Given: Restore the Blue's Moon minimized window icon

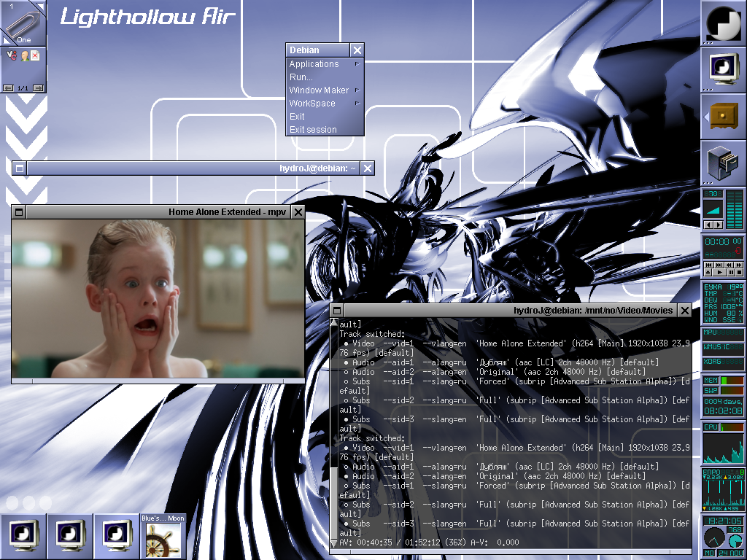Looking at the screenshot, I should 163,537.
